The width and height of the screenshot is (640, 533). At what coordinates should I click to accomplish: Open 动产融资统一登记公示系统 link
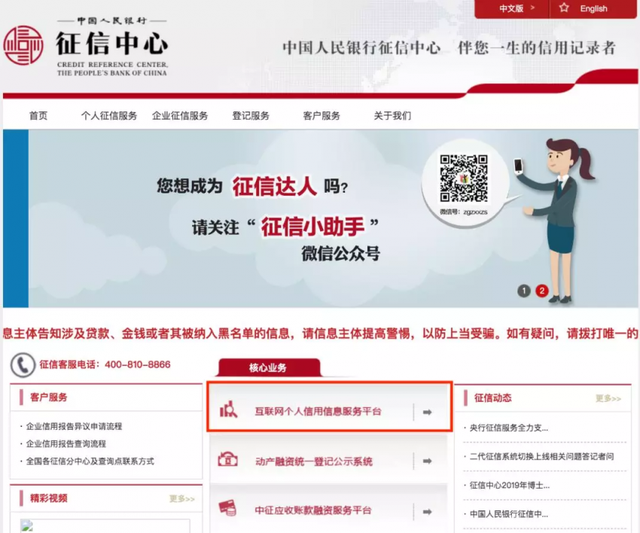(314, 461)
